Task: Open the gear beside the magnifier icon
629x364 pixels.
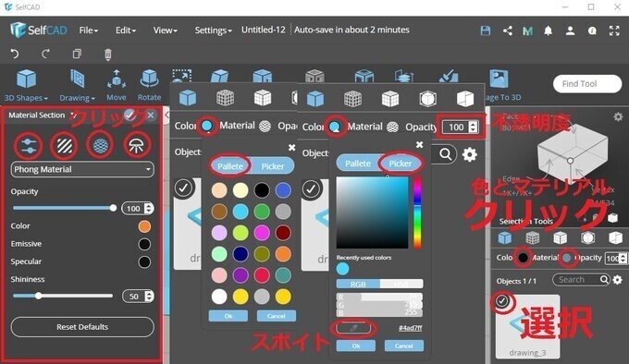Action: pyautogui.click(x=469, y=154)
